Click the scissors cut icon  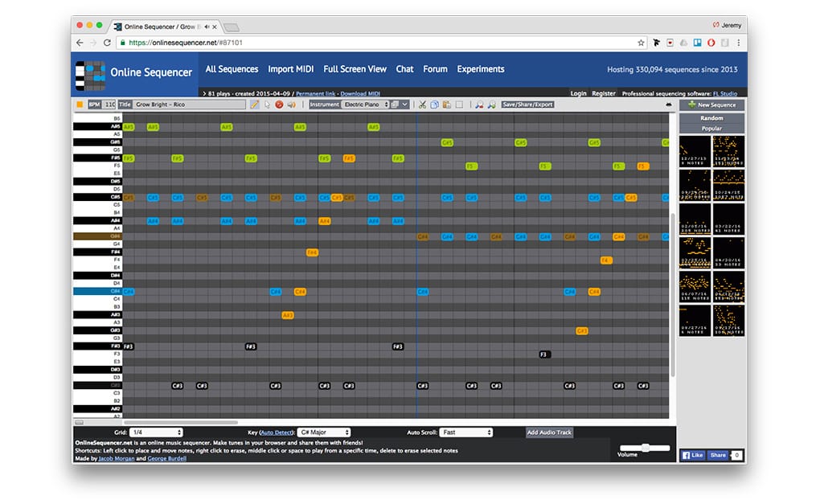pos(422,104)
